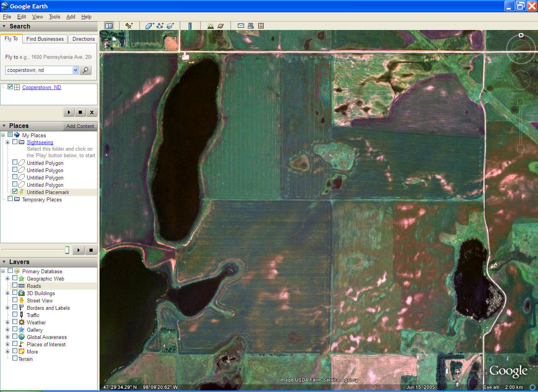
Task: Toggle the sidebar visibility toolbar icon
Action: 109,26
